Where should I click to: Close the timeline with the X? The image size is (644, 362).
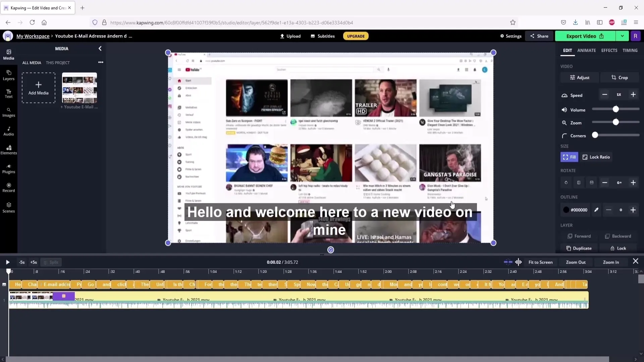tap(636, 261)
